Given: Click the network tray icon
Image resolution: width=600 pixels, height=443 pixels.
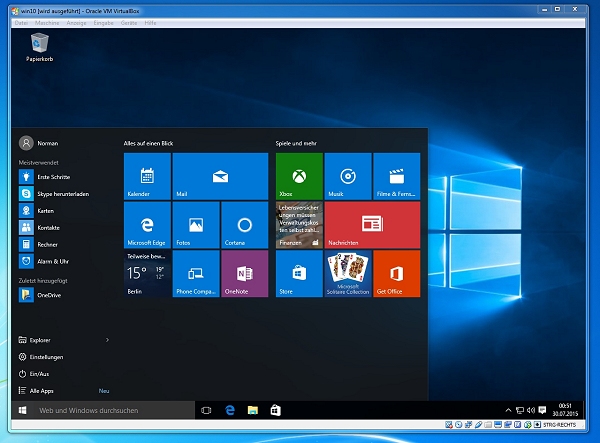Looking at the screenshot, I should (520, 410).
